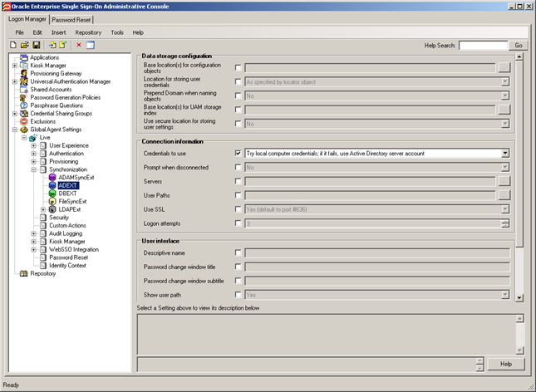Click the ADAMSyncExt purple icon
This screenshot has height=392, width=536.
[52, 178]
